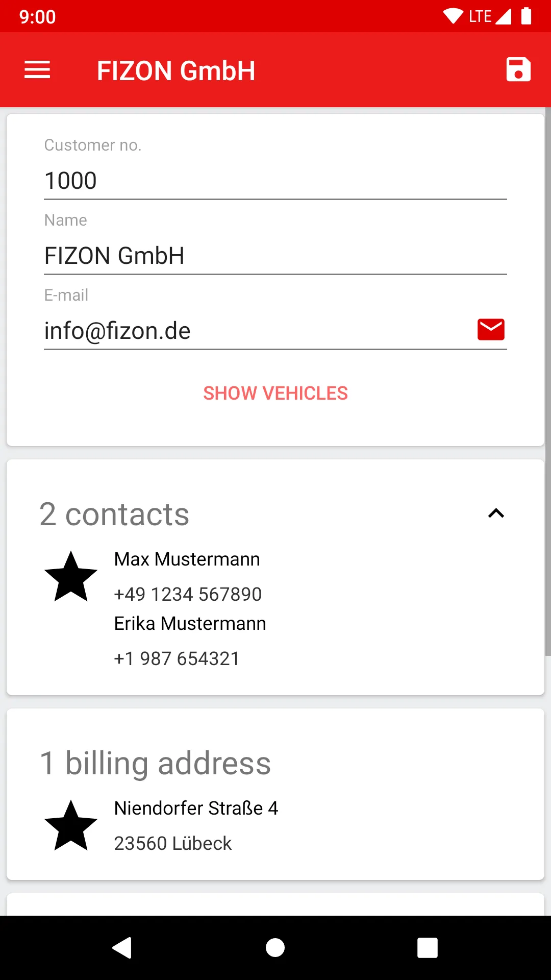Edit the Name field FIZON GmbH
Screen dimensions: 551x980
coord(275,256)
